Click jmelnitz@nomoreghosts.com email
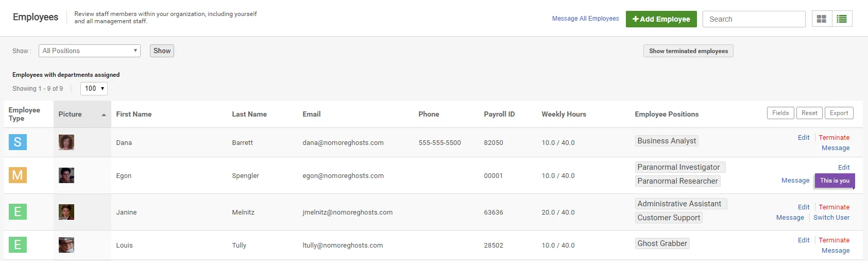This screenshot has height=261, width=868. 348,212
